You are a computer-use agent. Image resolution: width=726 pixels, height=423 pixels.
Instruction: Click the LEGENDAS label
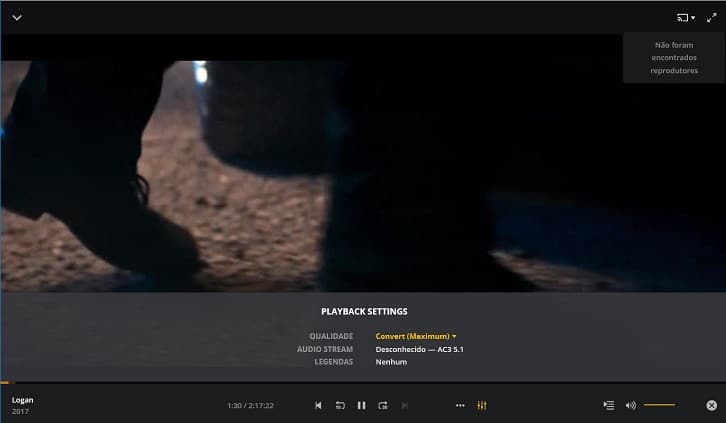pyautogui.click(x=334, y=362)
